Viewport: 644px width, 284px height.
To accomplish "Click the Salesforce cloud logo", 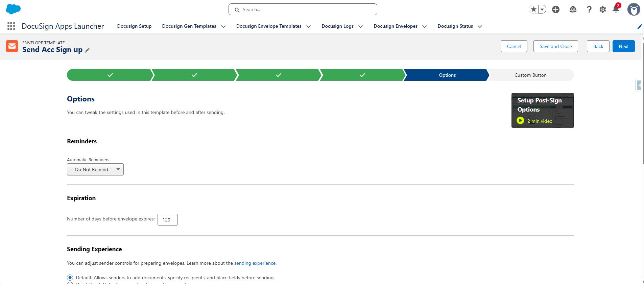I will 13,9.
